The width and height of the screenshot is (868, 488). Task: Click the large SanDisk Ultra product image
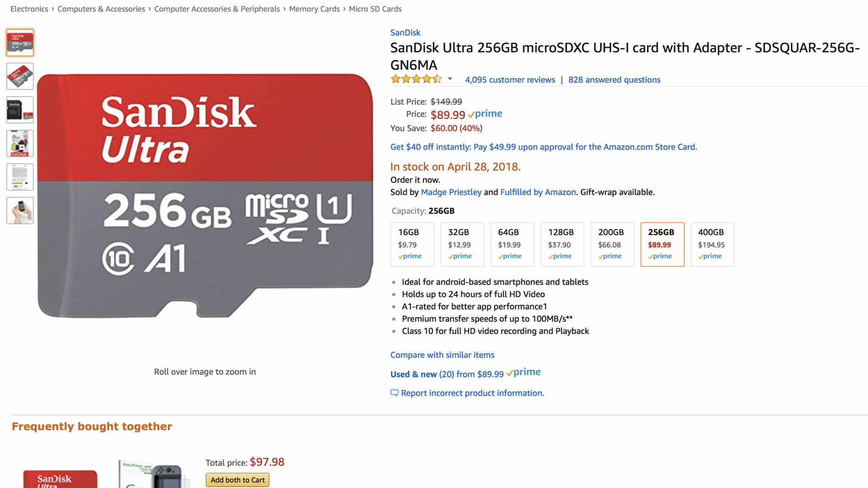[x=205, y=195]
